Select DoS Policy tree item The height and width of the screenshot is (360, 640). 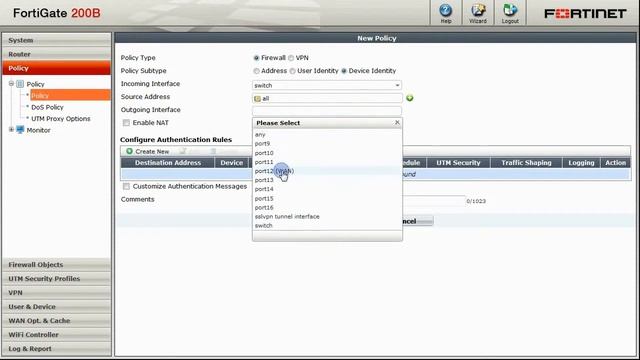[x=47, y=107]
